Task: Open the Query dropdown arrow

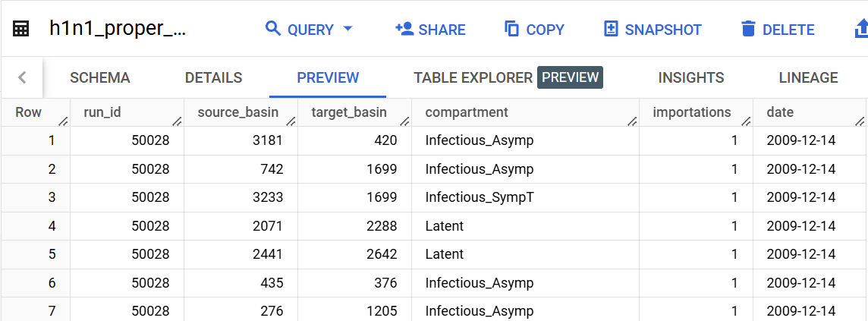Action: pos(348,30)
